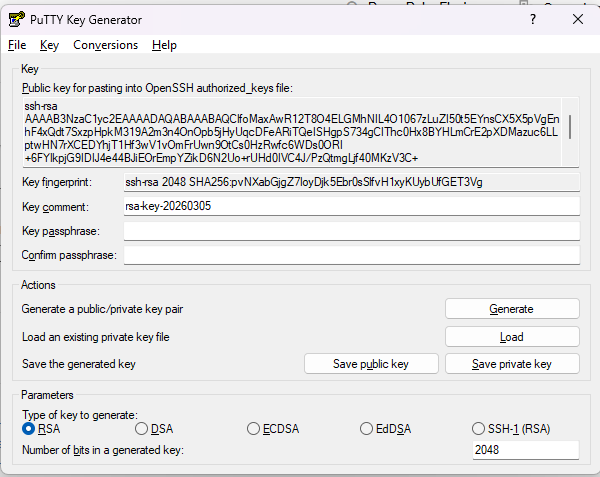Screen dimensions: 600x477
Task: Click the Save private key button
Action: [511, 364]
